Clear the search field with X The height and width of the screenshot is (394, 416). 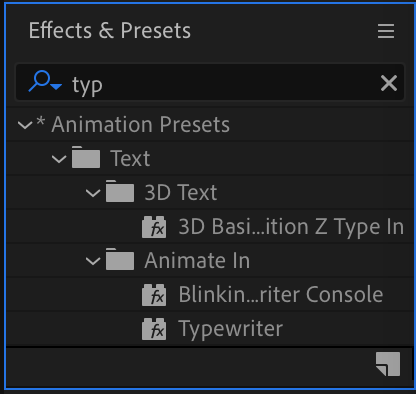389,83
